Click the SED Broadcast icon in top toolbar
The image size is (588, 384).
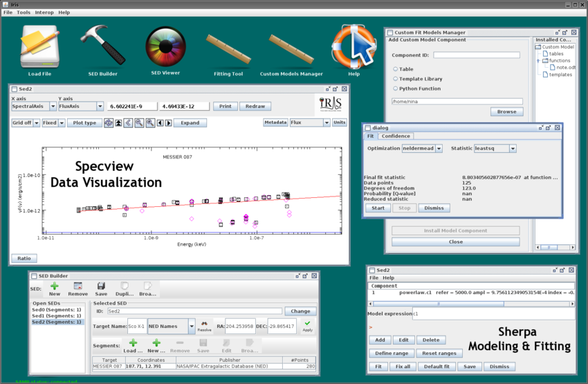pos(148,289)
